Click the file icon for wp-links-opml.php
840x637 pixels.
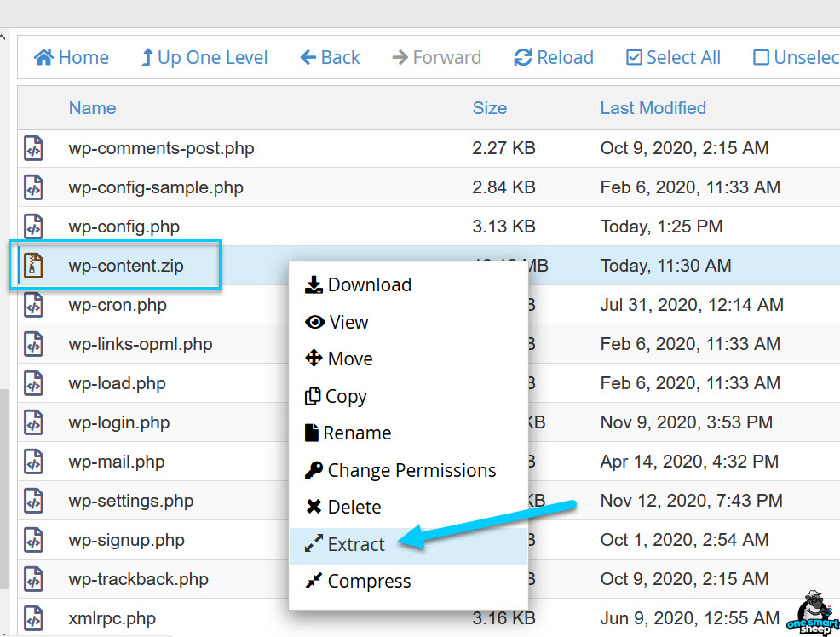coord(33,344)
